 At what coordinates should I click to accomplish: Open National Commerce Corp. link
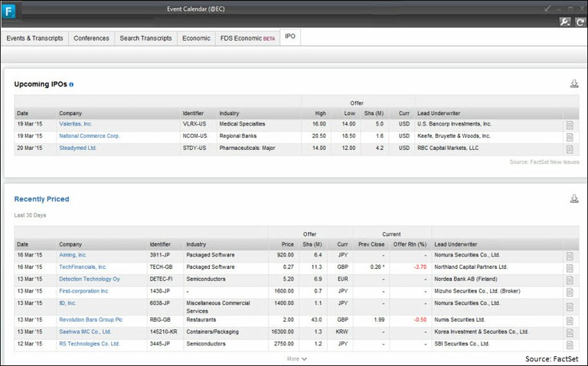pos(90,136)
